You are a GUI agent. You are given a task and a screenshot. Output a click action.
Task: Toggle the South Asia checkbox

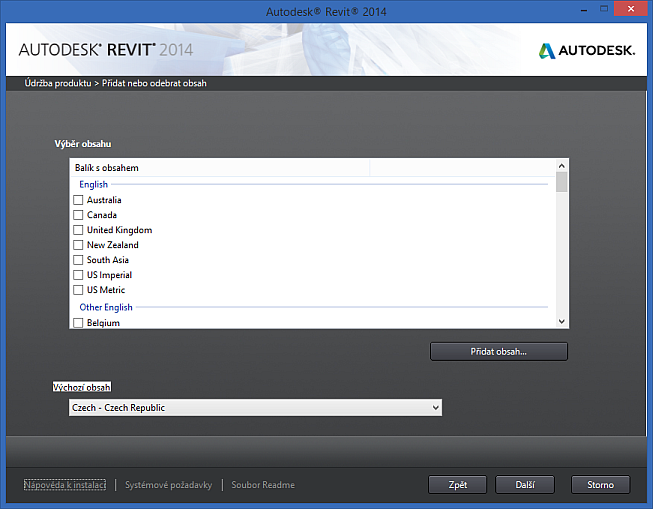78,260
